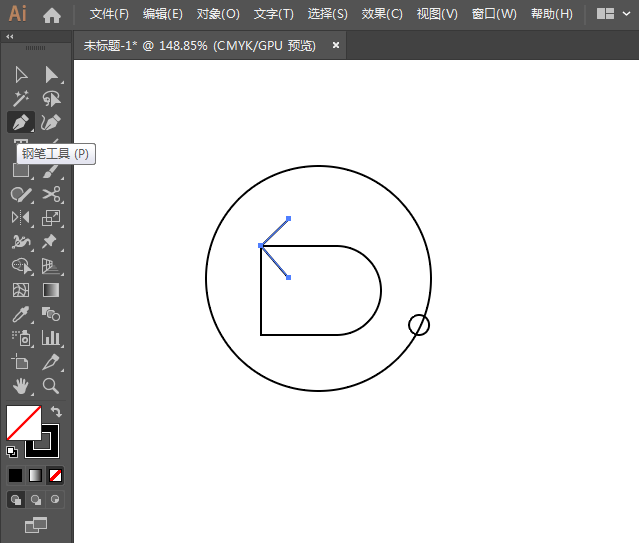Open the 文件(F) menu
The image size is (639, 543).
(x=109, y=14)
